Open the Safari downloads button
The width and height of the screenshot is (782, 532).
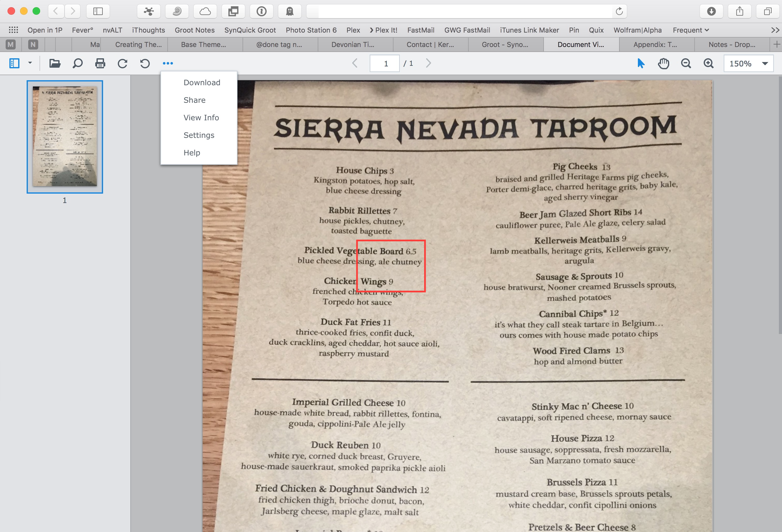[x=711, y=11]
